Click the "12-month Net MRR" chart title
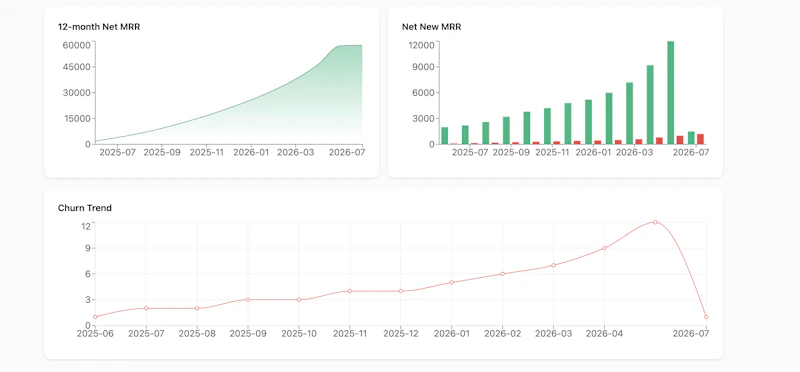 (x=99, y=27)
